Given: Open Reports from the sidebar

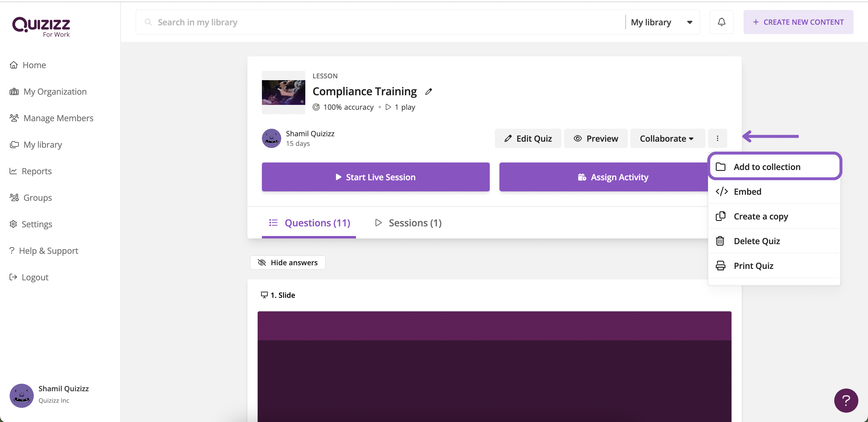Looking at the screenshot, I should click(36, 171).
